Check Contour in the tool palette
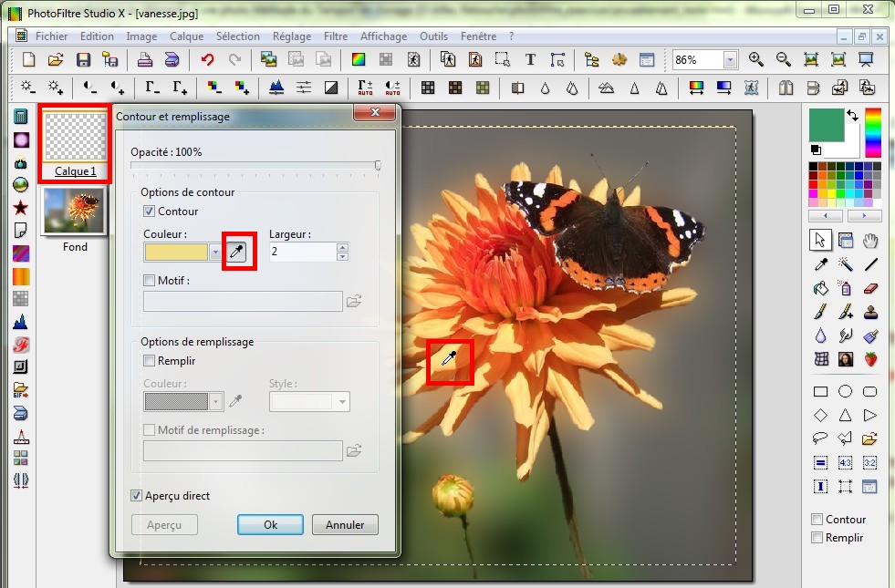The width and height of the screenshot is (895, 588). (x=817, y=519)
